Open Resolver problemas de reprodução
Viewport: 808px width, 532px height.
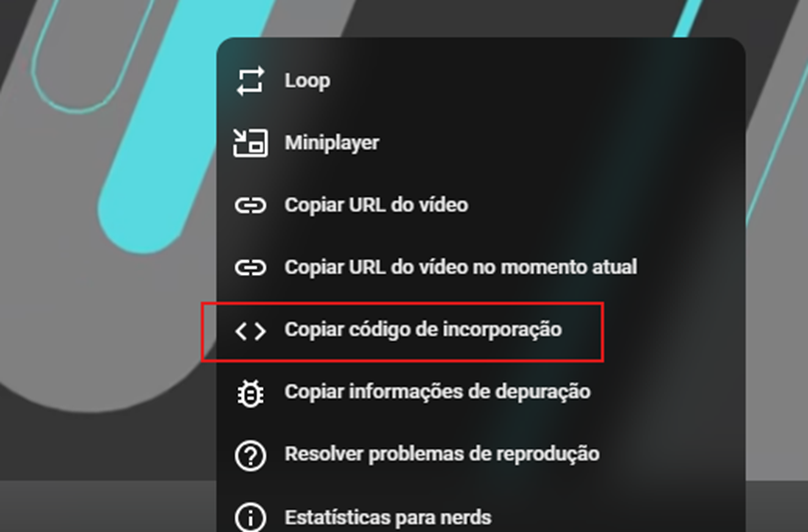pos(441,454)
